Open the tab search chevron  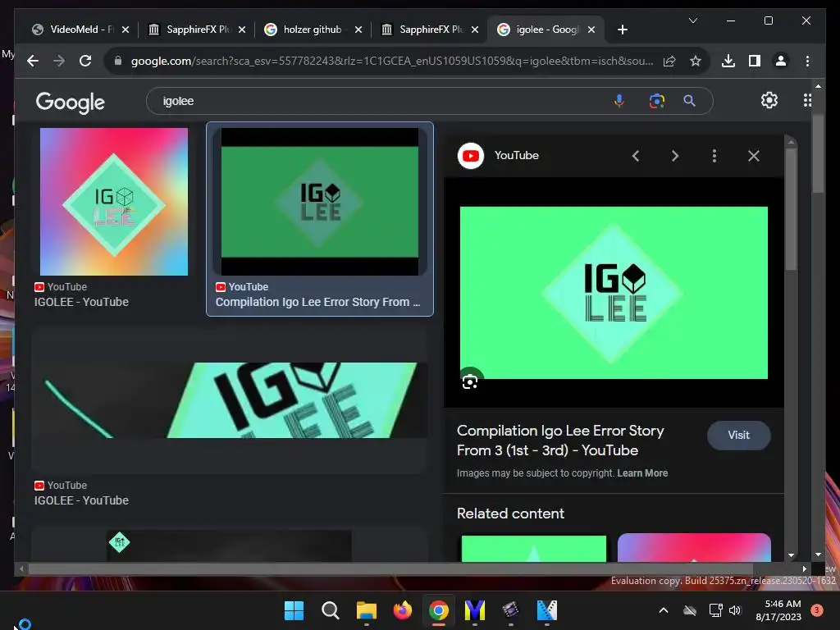pos(692,21)
